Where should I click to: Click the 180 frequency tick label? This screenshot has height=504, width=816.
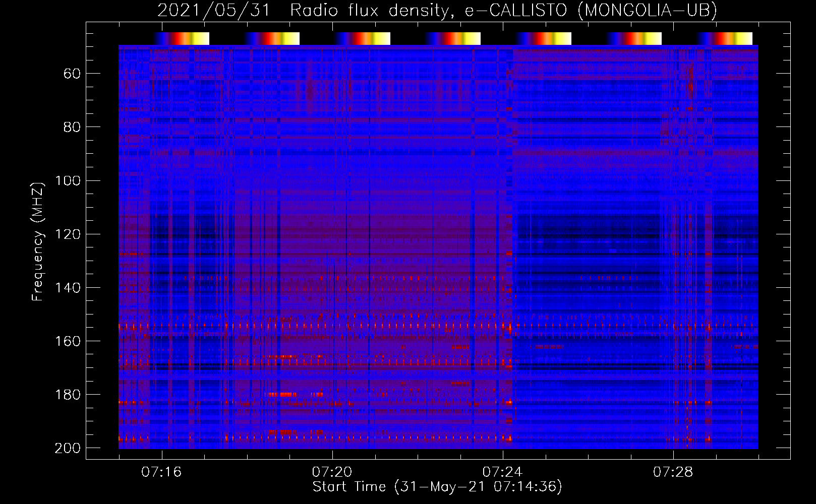click(x=68, y=395)
